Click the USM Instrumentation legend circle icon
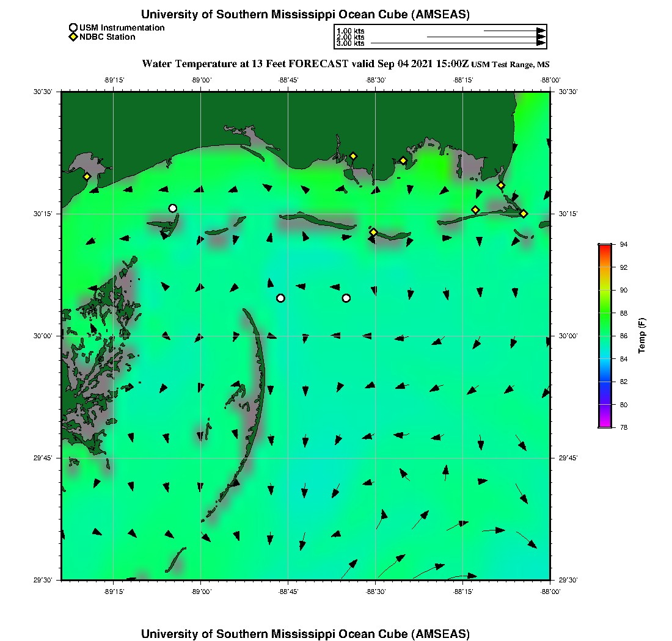The image size is (672, 641). coord(73,27)
